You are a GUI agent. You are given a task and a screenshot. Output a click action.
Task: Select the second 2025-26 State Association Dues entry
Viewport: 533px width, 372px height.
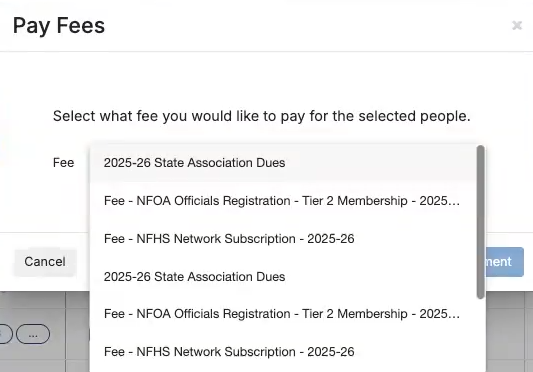click(x=283, y=277)
